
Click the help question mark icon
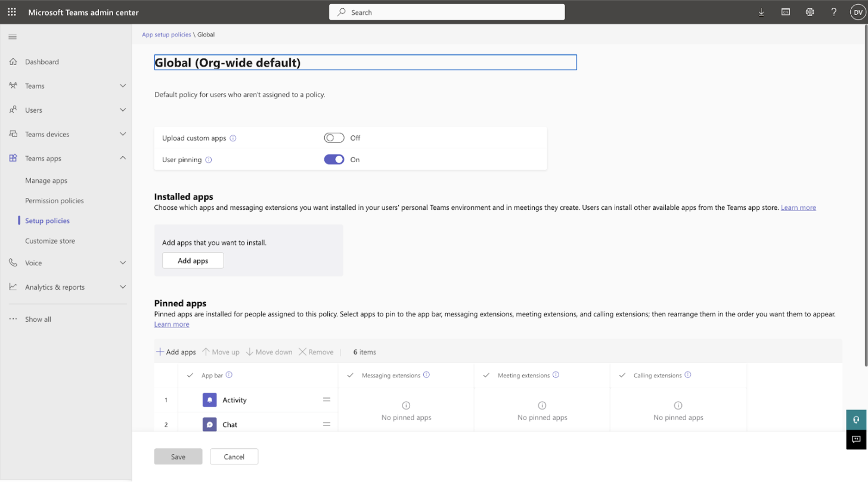[x=833, y=12]
